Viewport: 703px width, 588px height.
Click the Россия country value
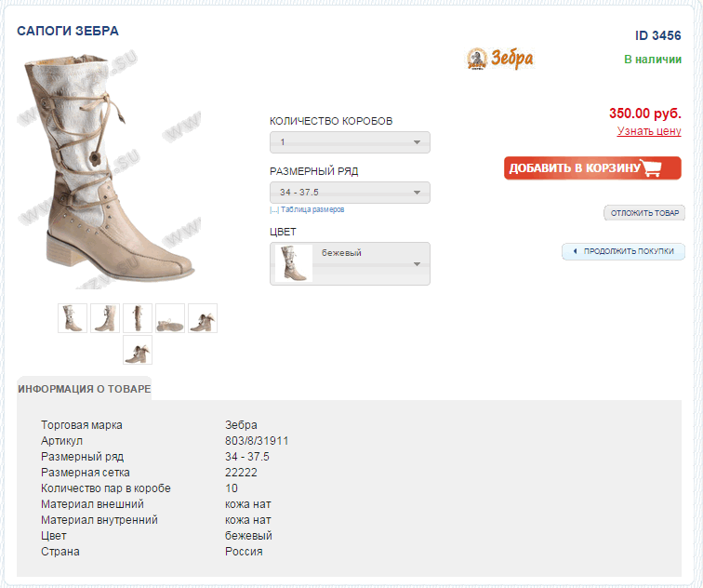(244, 552)
